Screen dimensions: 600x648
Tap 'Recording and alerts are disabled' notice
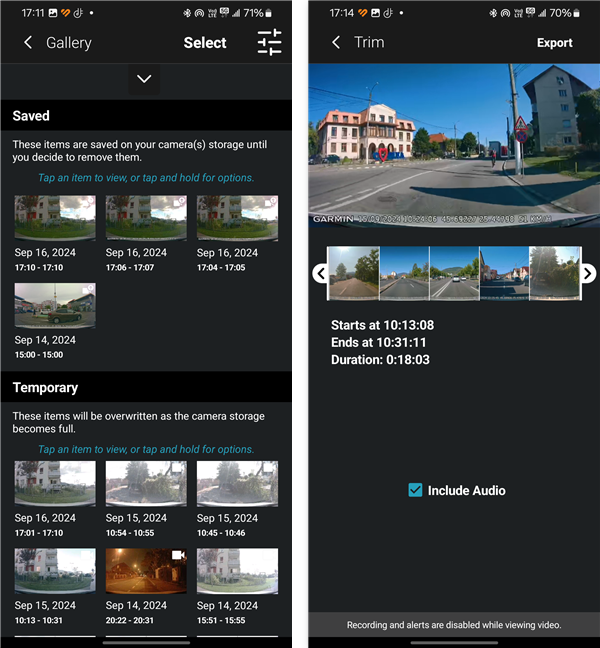click(454, 624)
